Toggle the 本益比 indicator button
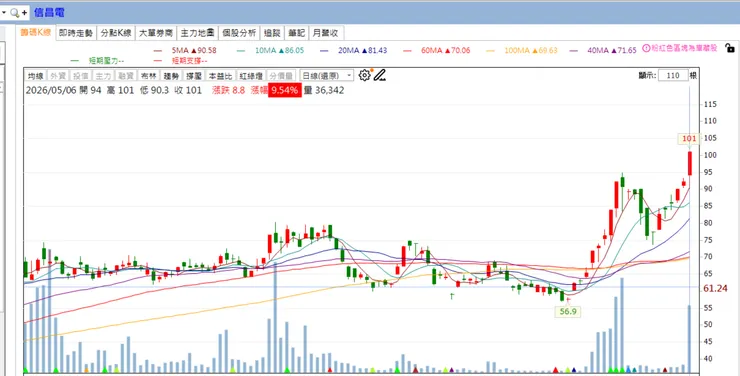This screenshot has width=740, height=376. (220, 76)
